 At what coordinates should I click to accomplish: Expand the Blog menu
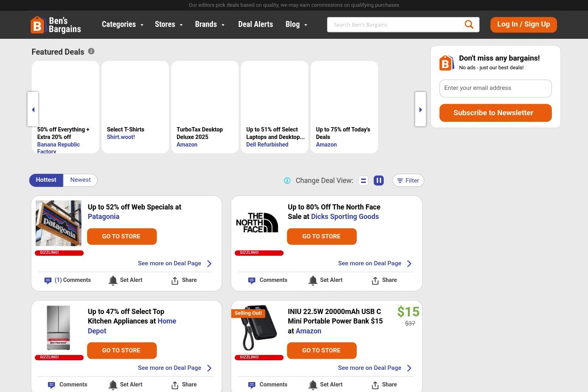coord(296,25)
